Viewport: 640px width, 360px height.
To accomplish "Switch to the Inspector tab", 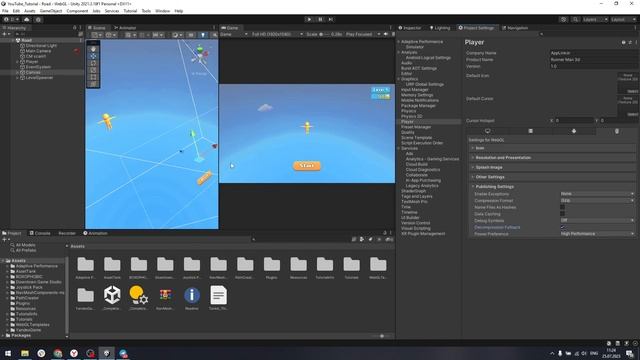I will [409, 28].
